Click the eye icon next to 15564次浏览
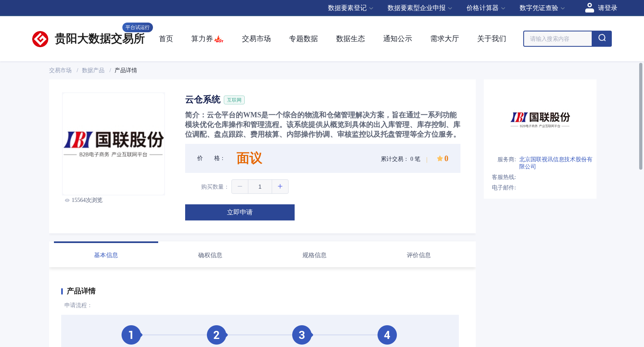The height and width of the screenshot is (347, 644). tap(67, 200)
